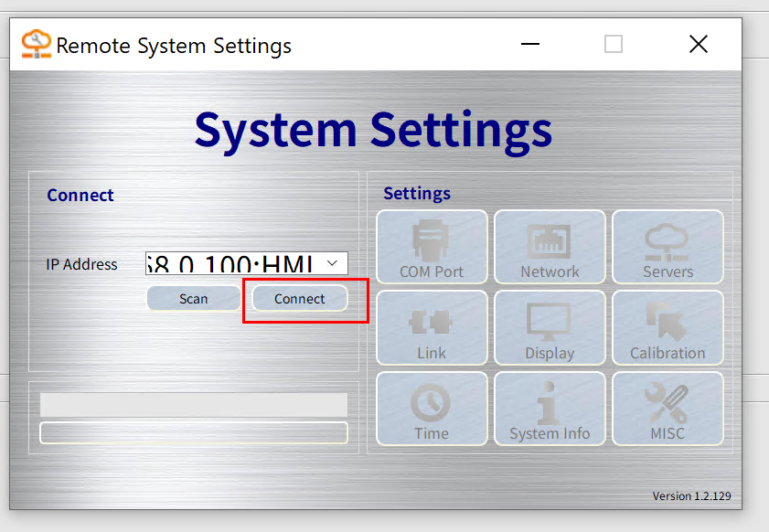
Task: Launch the Calibration settings
Action: 668,328
